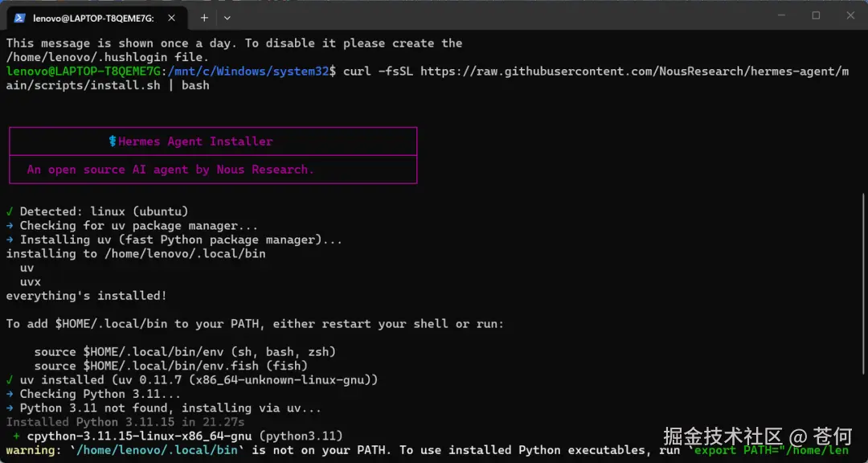
Task: Click the raw.githubusercontent.com URL in the command
Action: click(x=634, y=72)
